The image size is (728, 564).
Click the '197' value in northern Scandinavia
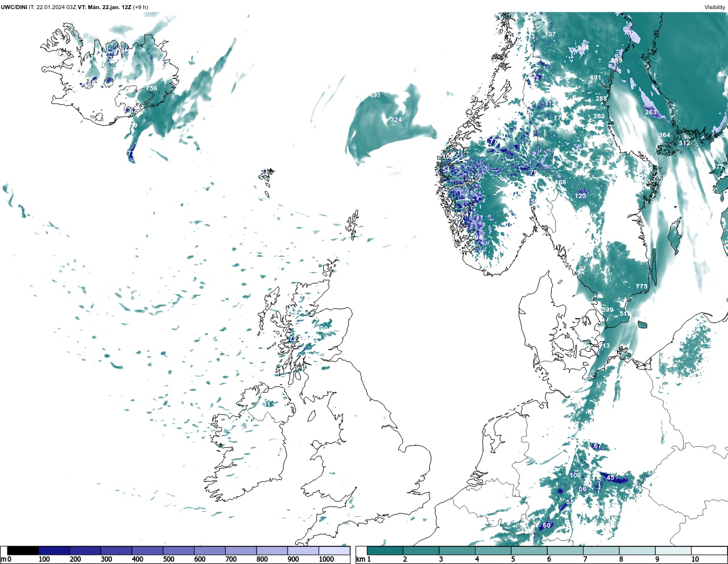[550, 34]
